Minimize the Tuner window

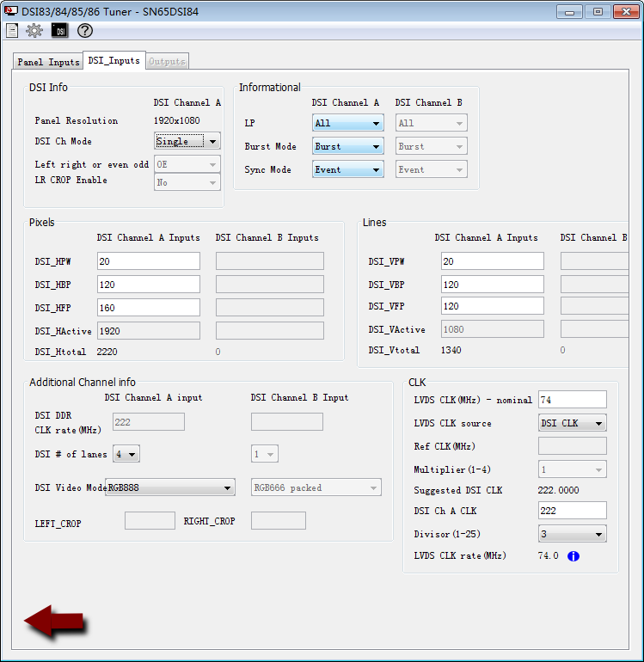569,12
